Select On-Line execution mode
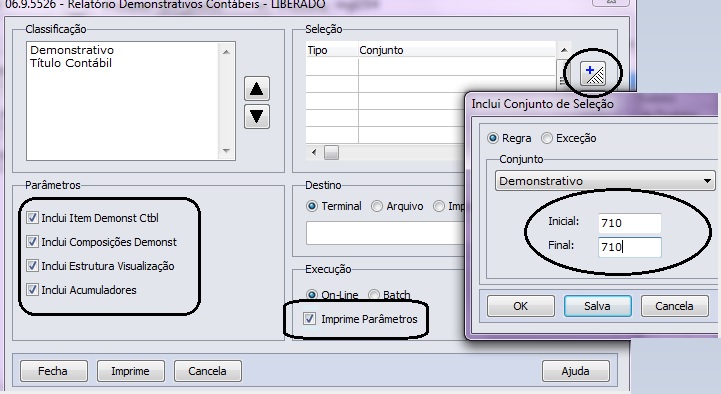This screenshot has width=721, height=394. (312, 295)
